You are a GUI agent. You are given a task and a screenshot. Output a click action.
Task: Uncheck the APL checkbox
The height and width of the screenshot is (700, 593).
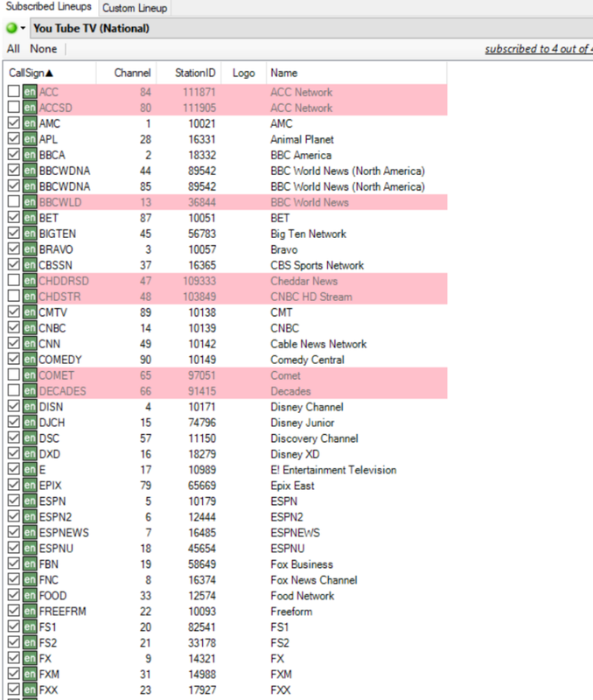pos(14,139)
